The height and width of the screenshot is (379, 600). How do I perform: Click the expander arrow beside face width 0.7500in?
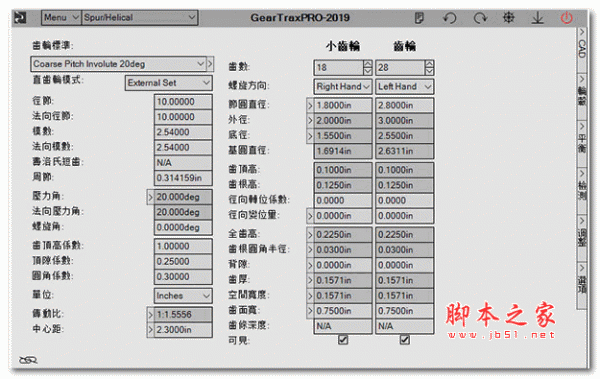tap(310, 311)
